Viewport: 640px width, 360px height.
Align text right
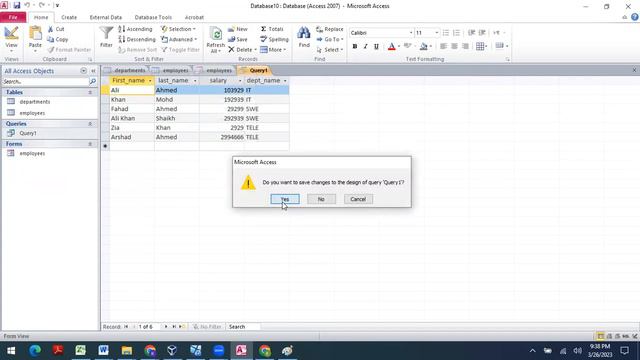pyautogui.click(x=465, y=47)
